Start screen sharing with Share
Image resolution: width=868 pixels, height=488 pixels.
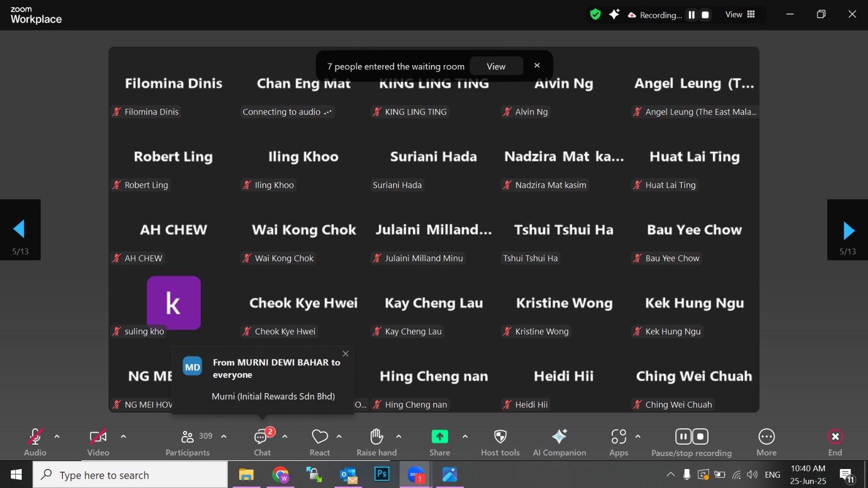point(440,442)
